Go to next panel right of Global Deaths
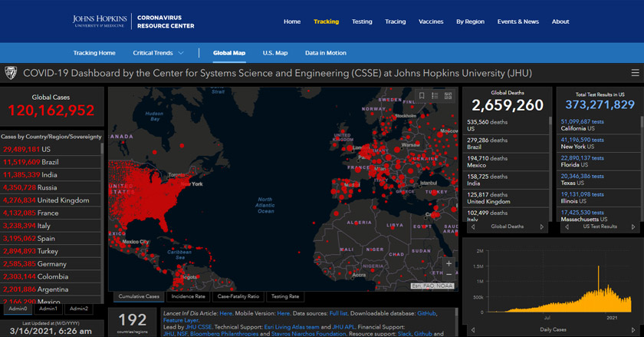The image size is (644, 337). [542, 226]
